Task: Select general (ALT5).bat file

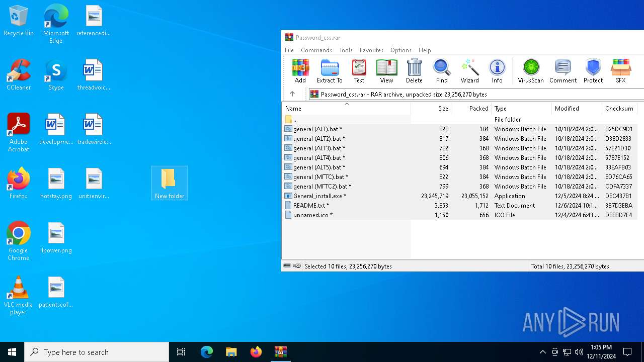Action: [459, 167]
